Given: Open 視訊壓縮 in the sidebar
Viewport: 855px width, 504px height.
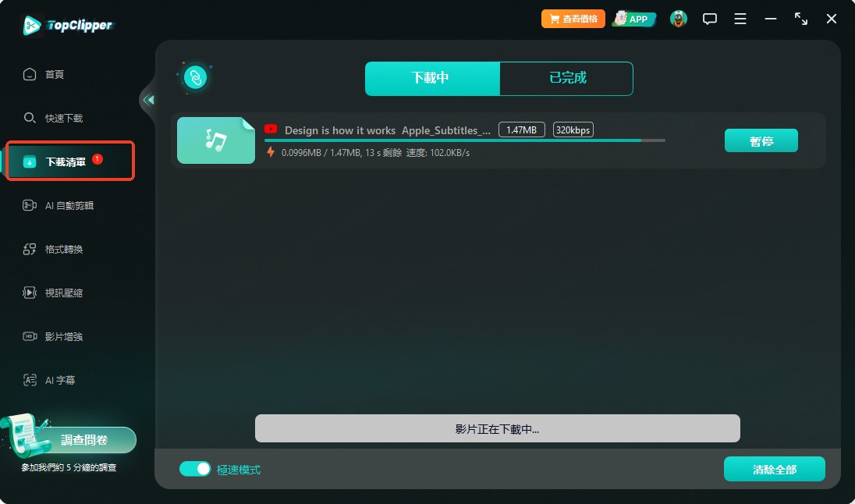Looking at the screenshot, I should 64,293.
